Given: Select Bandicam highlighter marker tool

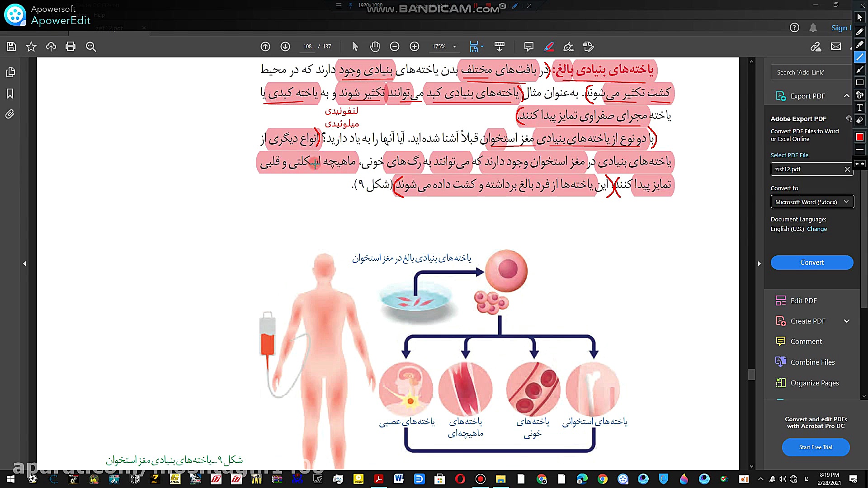Looking at the screenshot, I should click(860, 44).
